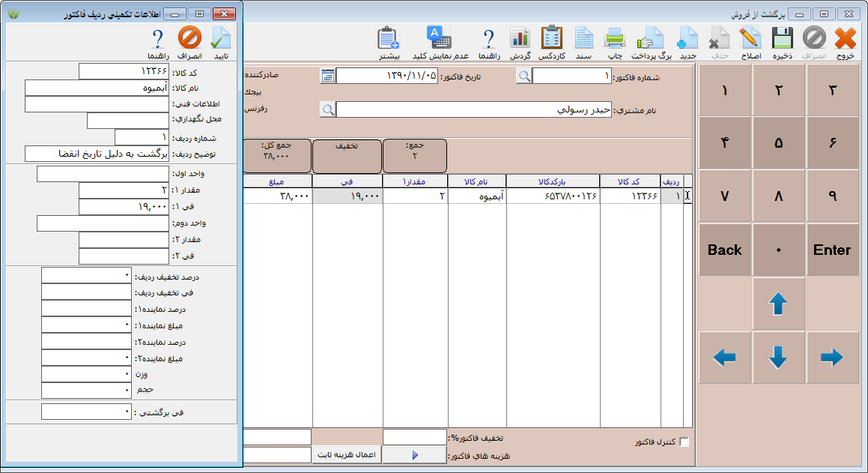Click the کد کالا column header
This screenshot has height=473, width=868.
point(629,181)
